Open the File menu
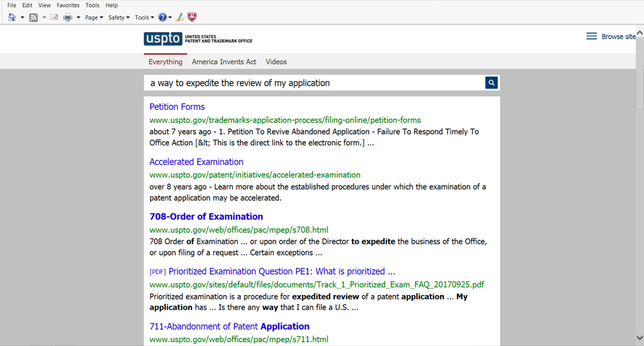This screenshot has width=644, height=346. point(12,5)
